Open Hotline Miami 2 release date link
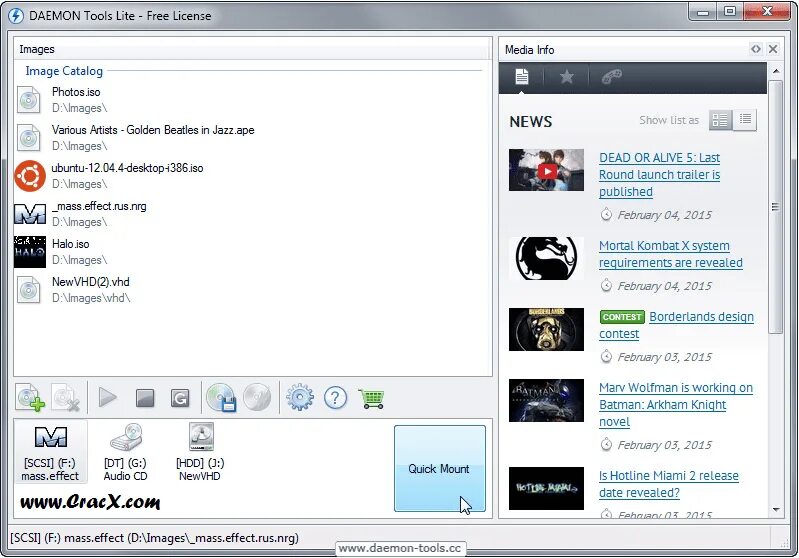 tap(669, 484)
